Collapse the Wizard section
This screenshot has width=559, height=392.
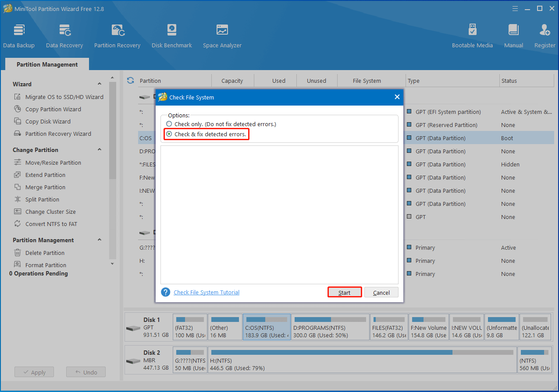click(x=100, y=84)
